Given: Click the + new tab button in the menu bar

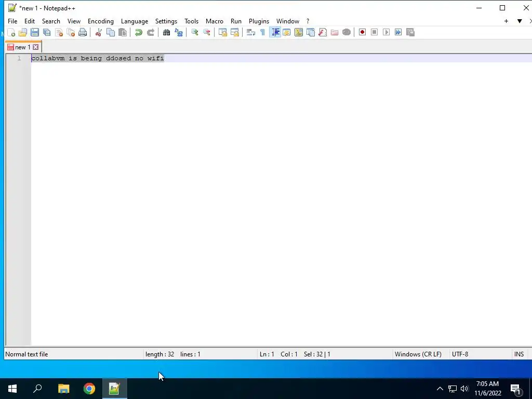Looking at the screenshot, I should 506,21.
